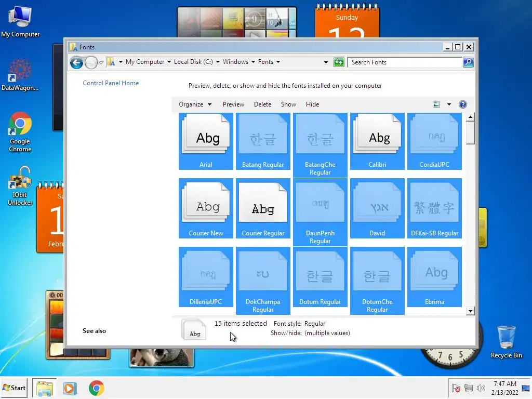Select the DFKai-SB Regular font
532x399 pixels.
click(x=434, y=208)
